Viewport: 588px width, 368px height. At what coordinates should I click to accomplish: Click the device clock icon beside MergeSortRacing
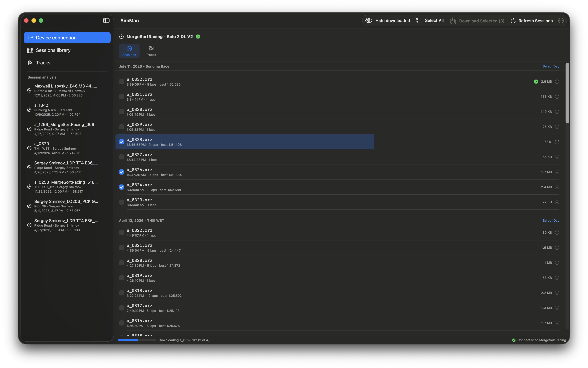pyautogui.click(x=121, y=37)
